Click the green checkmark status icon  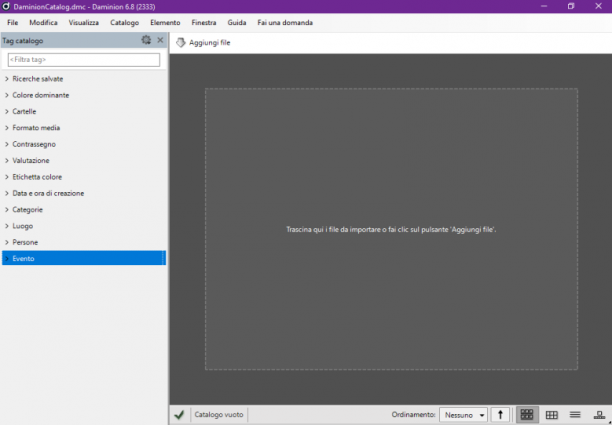click(x=179, y=414)
